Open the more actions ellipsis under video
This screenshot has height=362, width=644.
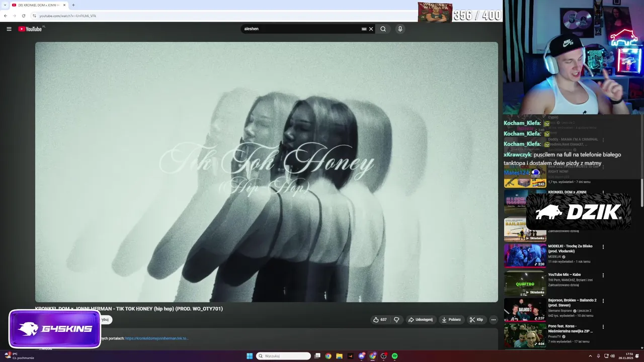tap(494, 320)
